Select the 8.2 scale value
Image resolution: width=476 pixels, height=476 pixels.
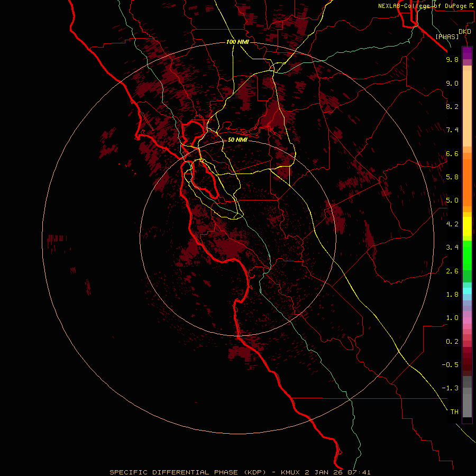tap(452, 106)
